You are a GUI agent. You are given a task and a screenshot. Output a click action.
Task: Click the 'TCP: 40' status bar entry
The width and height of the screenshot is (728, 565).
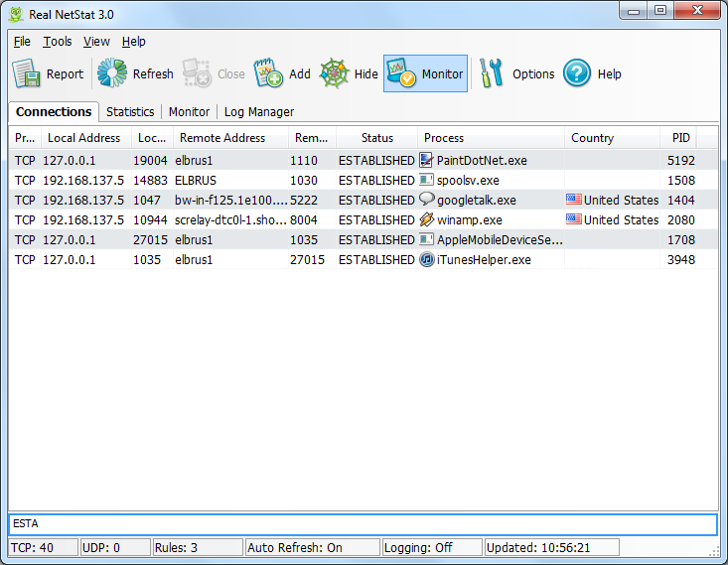coord(43,547)
